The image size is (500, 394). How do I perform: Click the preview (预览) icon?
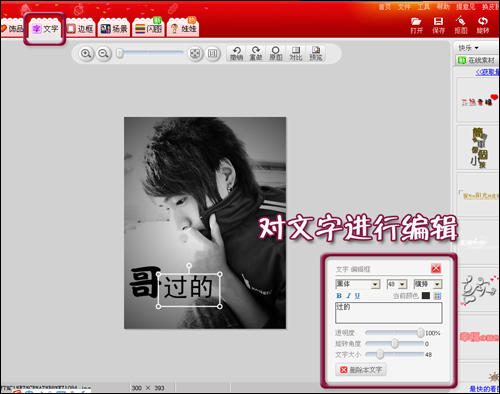315,53
